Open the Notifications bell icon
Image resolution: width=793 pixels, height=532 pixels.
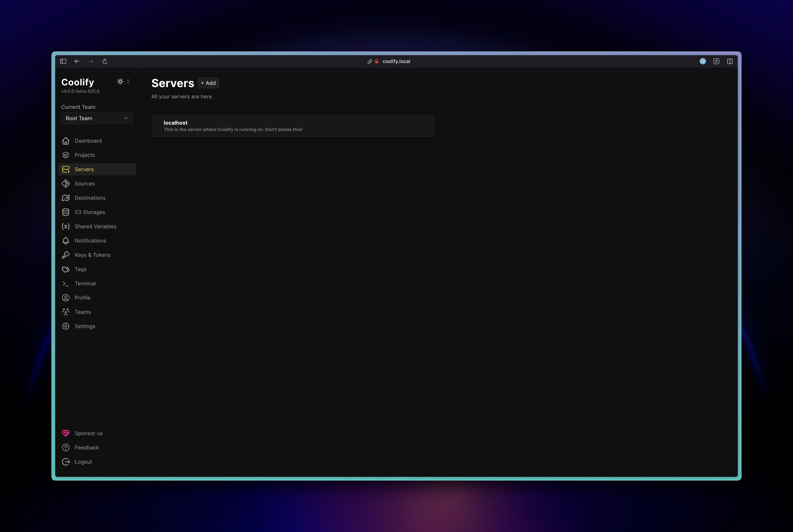pyautogui.click(x=66, y=240)
